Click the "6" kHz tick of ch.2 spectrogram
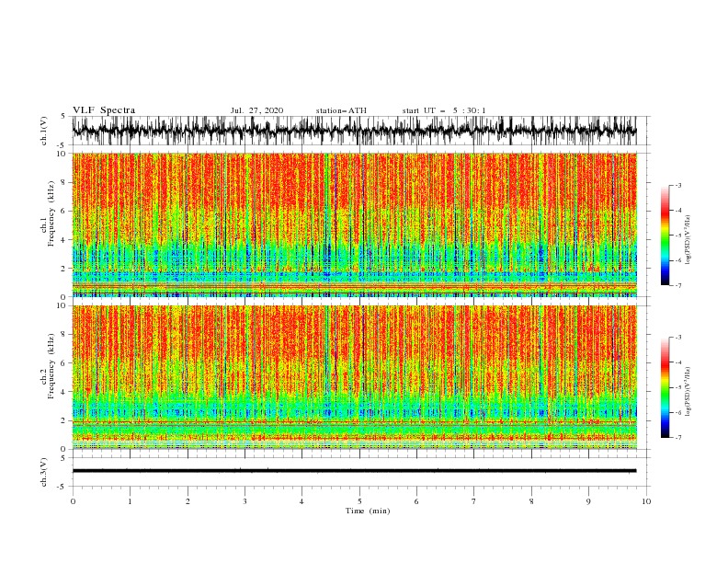728x563 pixels. pyautogui.click(x=63, y=363)
